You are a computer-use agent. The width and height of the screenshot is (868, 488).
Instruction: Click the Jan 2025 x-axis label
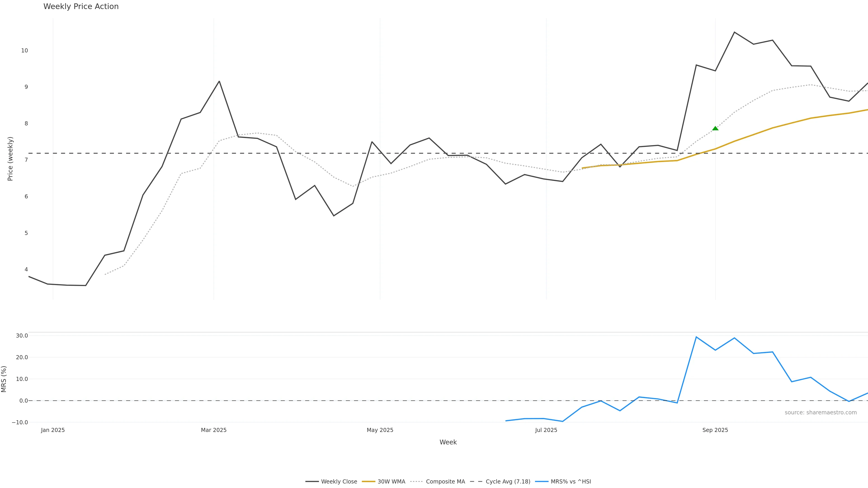[53, 430]
